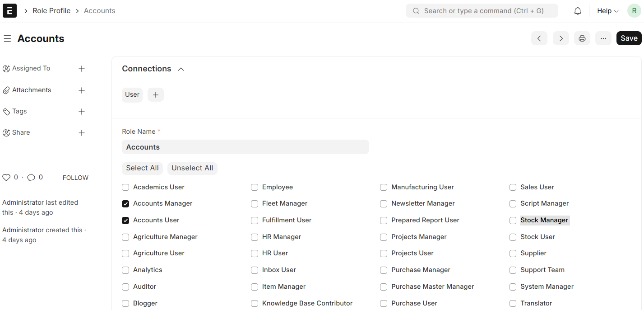
Task: Check the HR Manager role
Action: pos(255,237)
